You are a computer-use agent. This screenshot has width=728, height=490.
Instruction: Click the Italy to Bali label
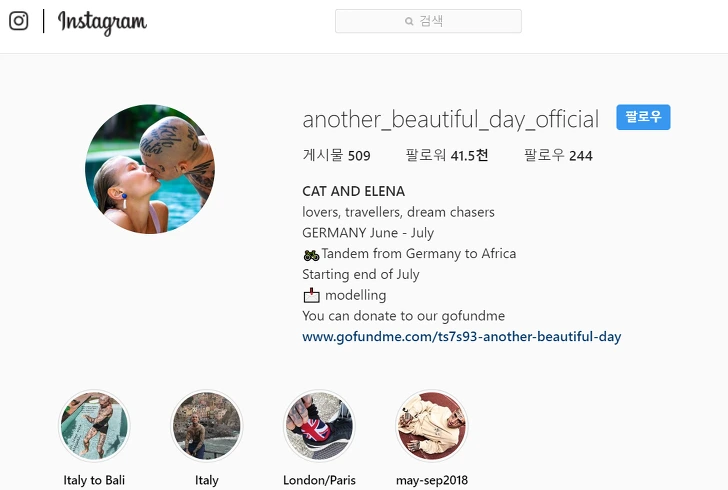tap(94, 480)
